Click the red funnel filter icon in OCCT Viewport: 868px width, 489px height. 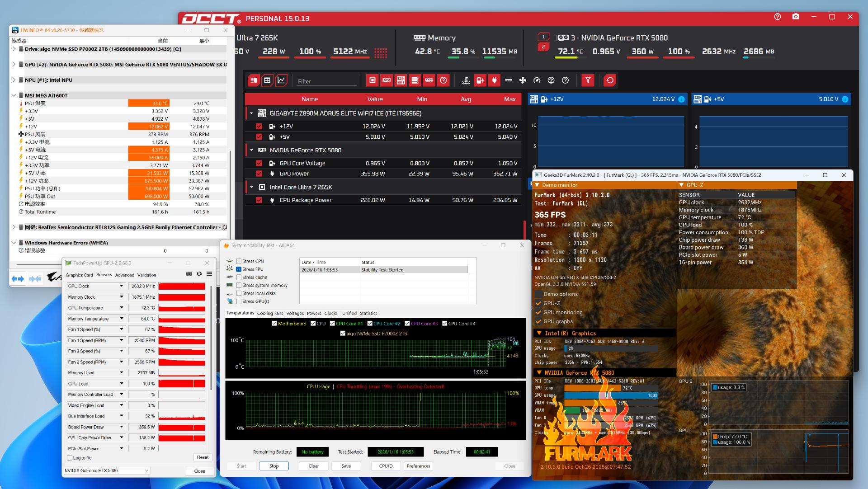coord(588,80)
